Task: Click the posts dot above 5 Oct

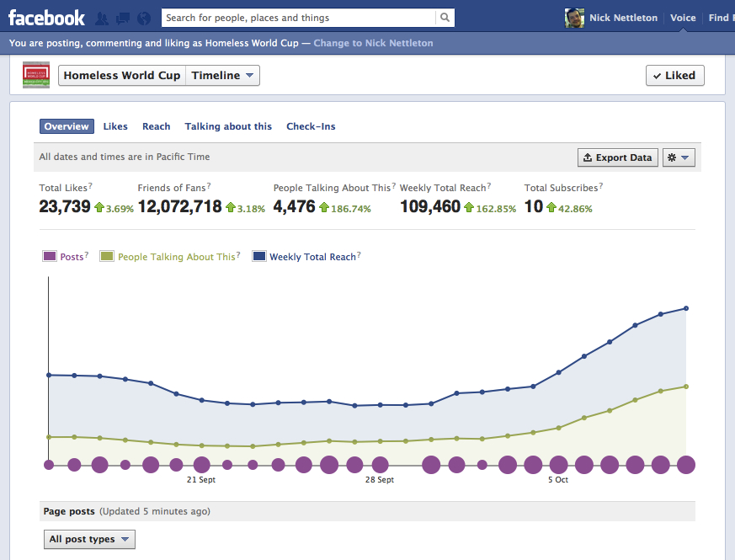Action: click(559, 465)
